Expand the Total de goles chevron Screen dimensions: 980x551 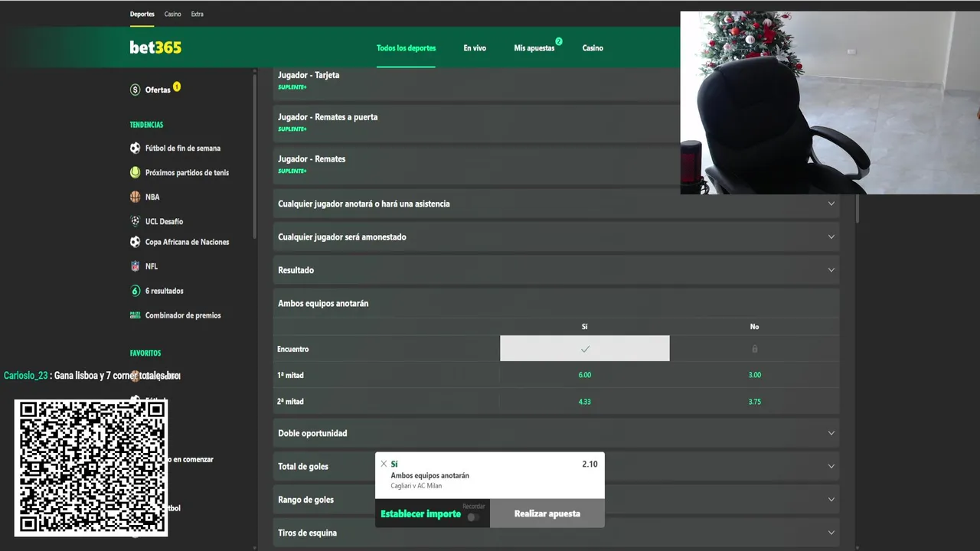point(831,466)
